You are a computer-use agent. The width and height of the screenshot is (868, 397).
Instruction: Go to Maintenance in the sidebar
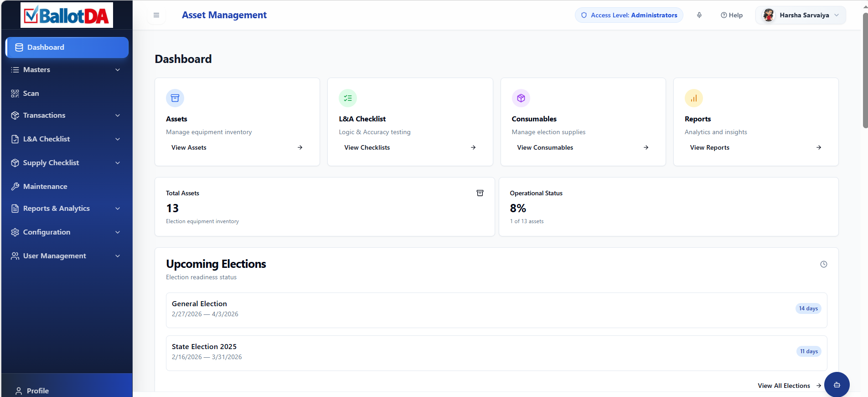tap(45, 187)
